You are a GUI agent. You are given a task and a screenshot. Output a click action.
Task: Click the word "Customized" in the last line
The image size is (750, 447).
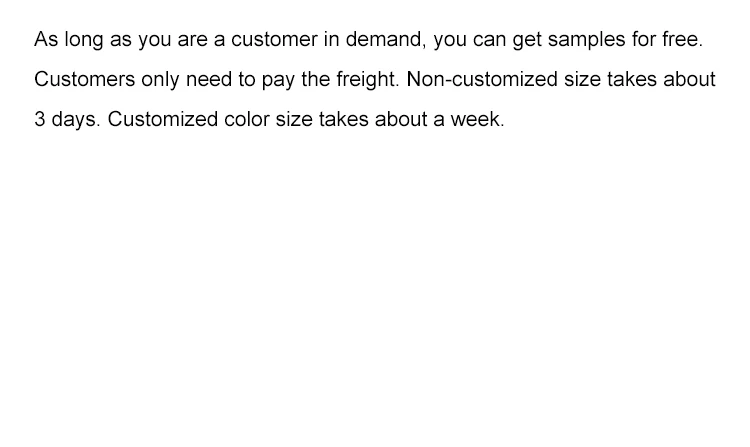(162, 119)
